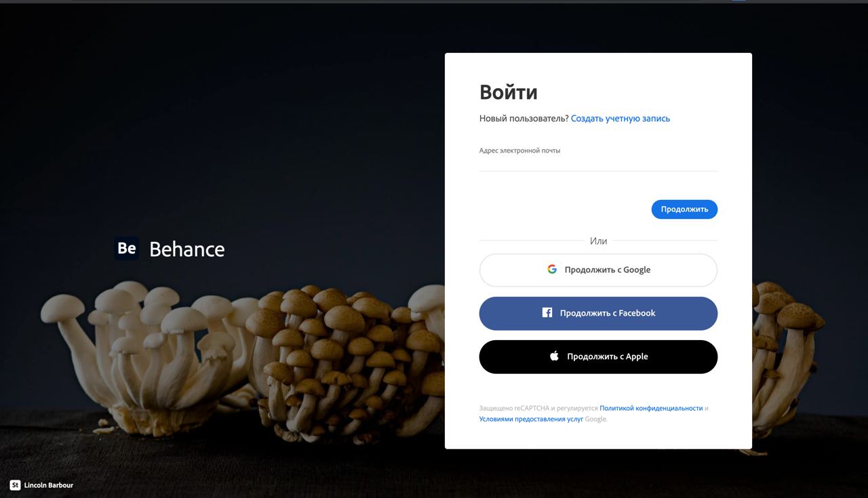Open the Lincoln Barbour photo credit
The height and width of the screenshot is (498, 868).
tap(48, 485)
